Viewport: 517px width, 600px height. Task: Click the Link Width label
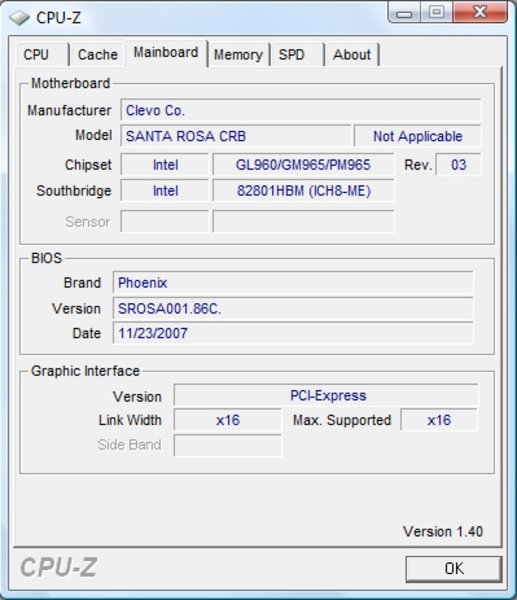click(130, 420)
